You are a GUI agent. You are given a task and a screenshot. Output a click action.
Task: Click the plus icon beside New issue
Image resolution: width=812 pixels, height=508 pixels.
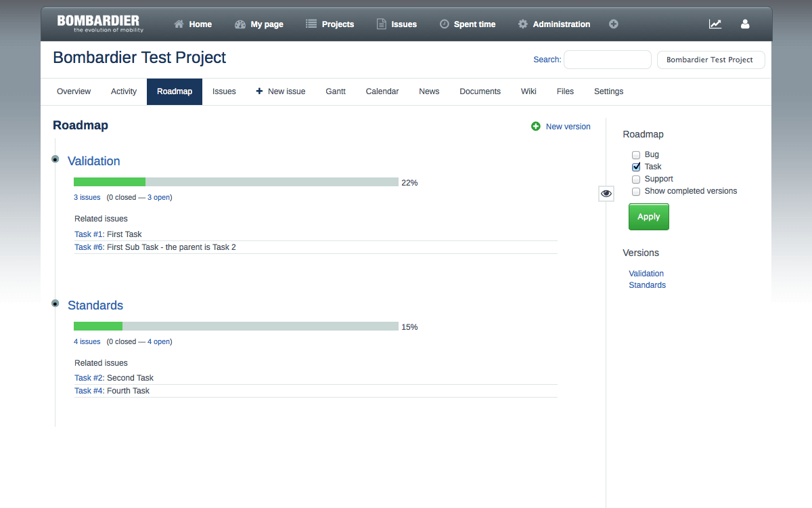click(x=260, y=91)
